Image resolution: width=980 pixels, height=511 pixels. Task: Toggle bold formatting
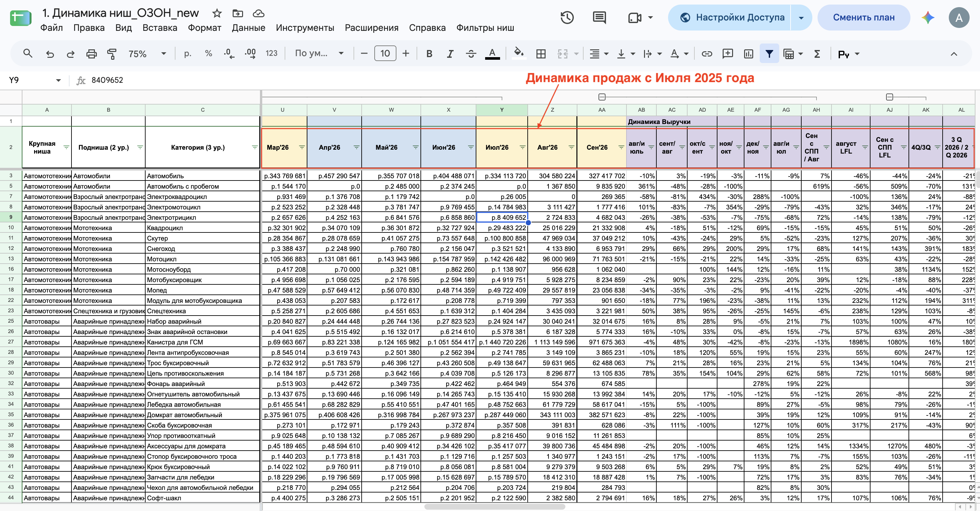(x=429, y=54)
